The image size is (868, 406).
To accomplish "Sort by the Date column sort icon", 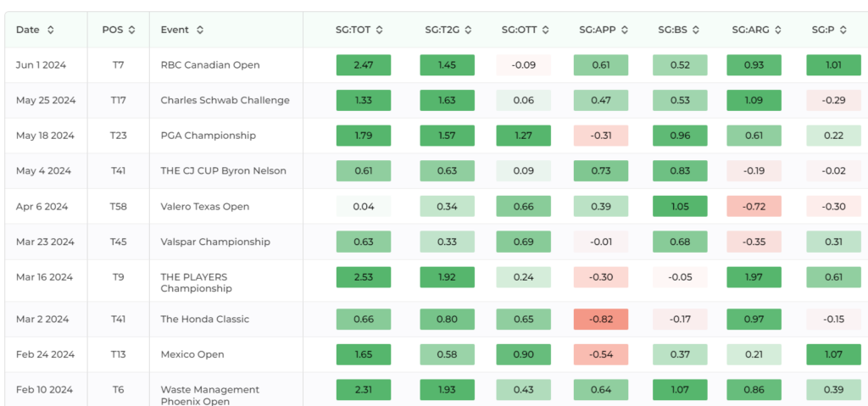I will point(50,30).
